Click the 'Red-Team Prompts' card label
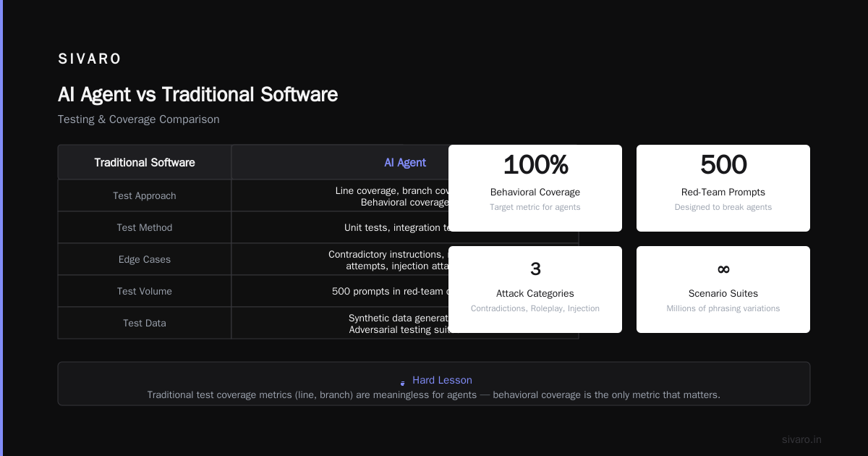The image size is (868, 456). pyautogui.click(x=723, y=192)
